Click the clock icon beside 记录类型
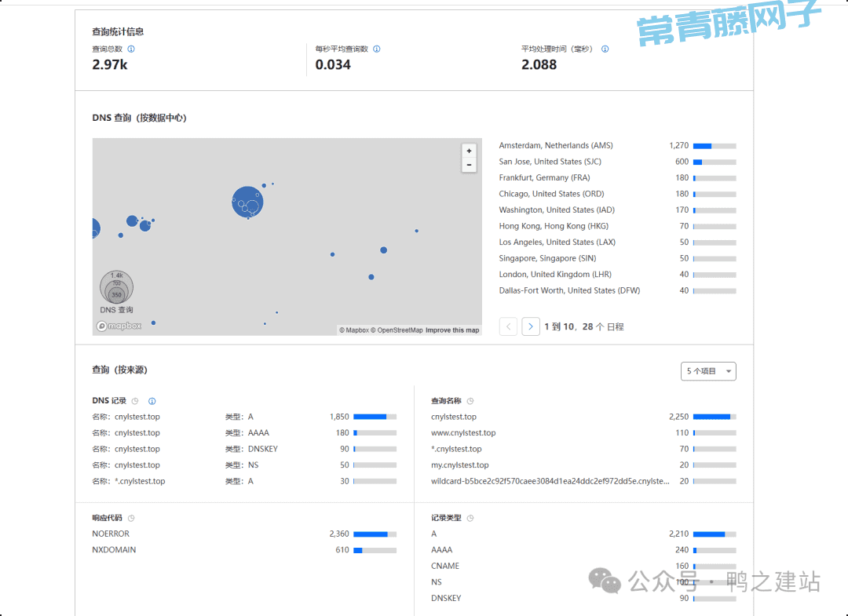The height and width of the screenshot is (616, 848). (470, 518)
